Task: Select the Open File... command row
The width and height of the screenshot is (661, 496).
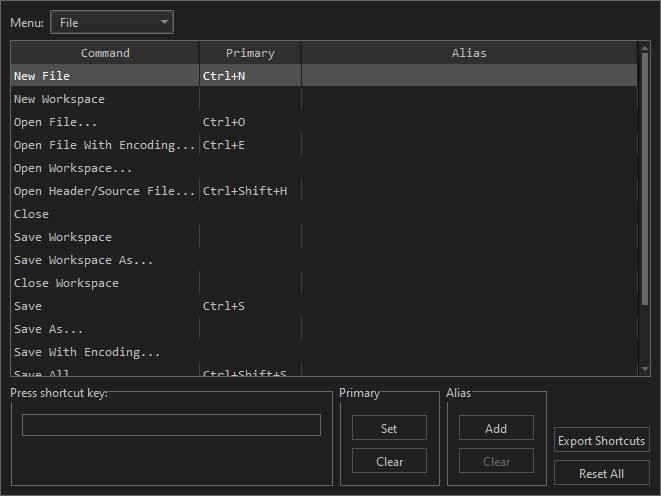Action: [324, 122]
